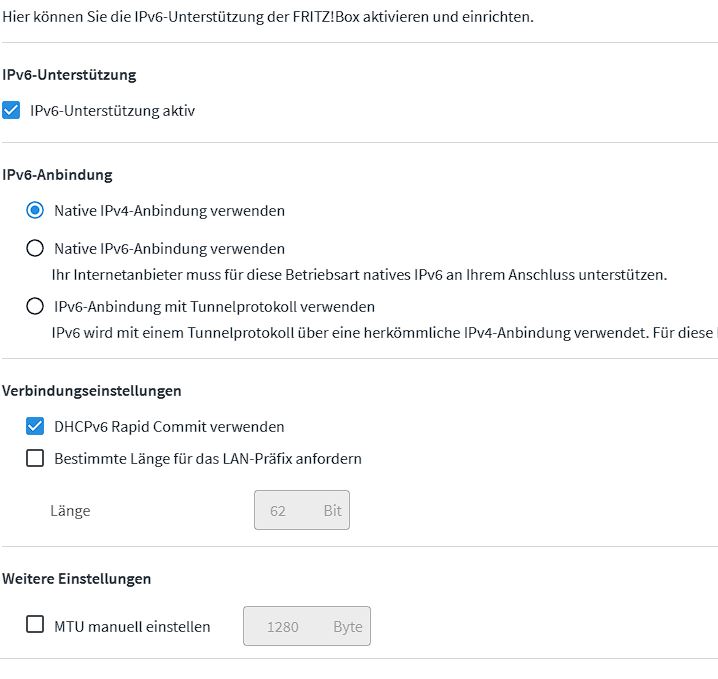Choose the Tunnelprotokoll IPv6-Anbindung radio button
Viewport: 718px width, 679px height.
pyautogui.click(x=35, y=306)
